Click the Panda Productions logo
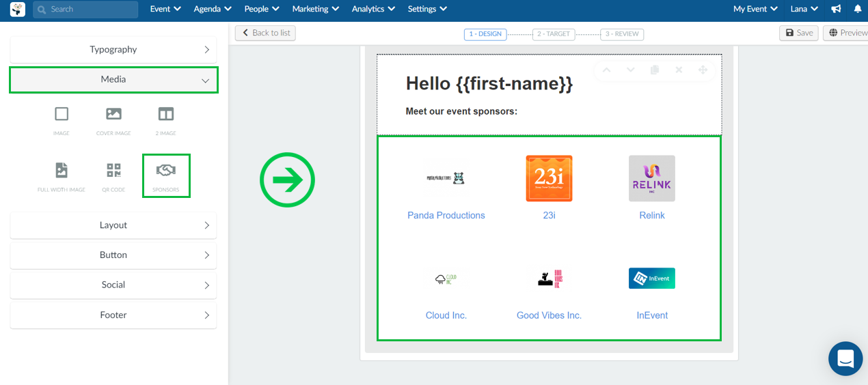 click(x=446, y=178)
